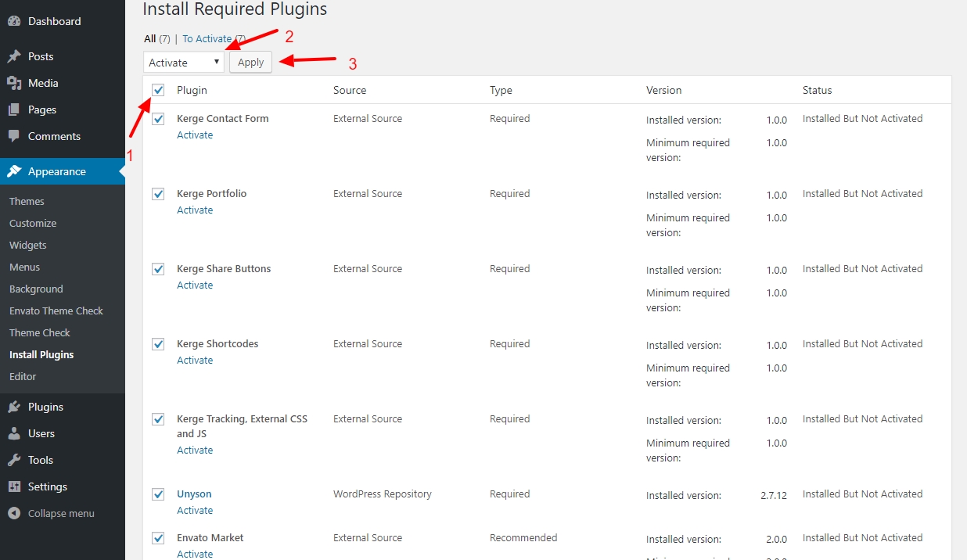Expand the Settings menu in sidebar

click(47, 486)
